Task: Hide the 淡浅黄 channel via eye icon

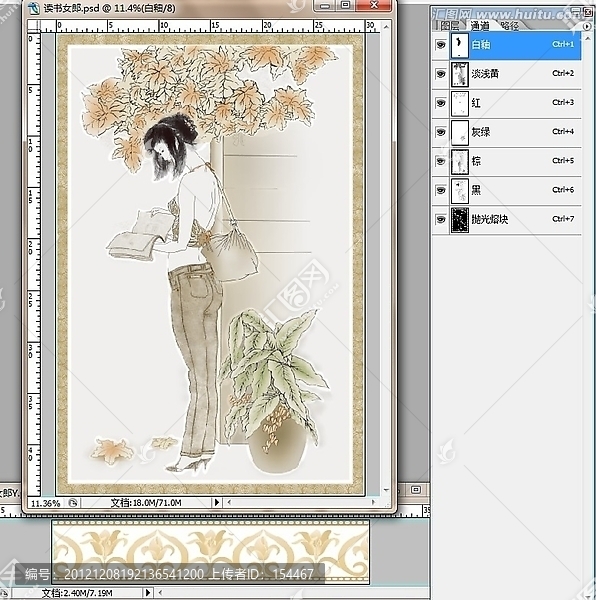Action: pyautogui.click(x=441, y=74)
